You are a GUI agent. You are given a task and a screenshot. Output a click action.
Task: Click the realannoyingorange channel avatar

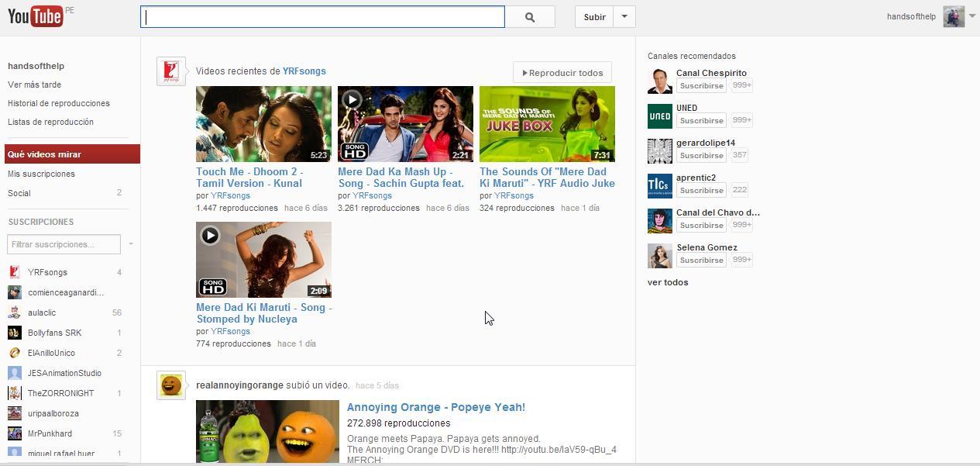coord(170,385)
